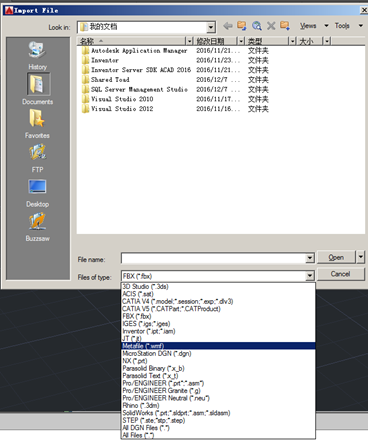
Task: Select Visual Studio 2012 folder icon
Action: tap(85, 109)
